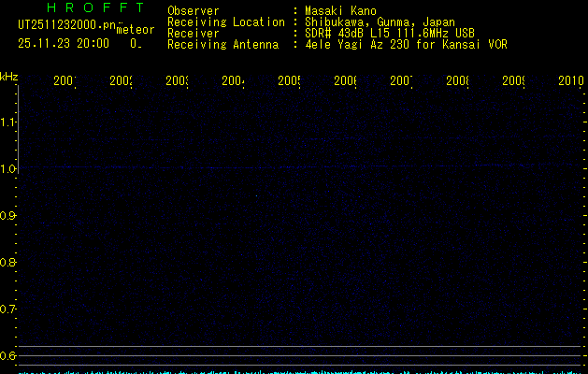Click the 0.8 kHz axis tick label
The image size is (588, 374).
(7, 262)
